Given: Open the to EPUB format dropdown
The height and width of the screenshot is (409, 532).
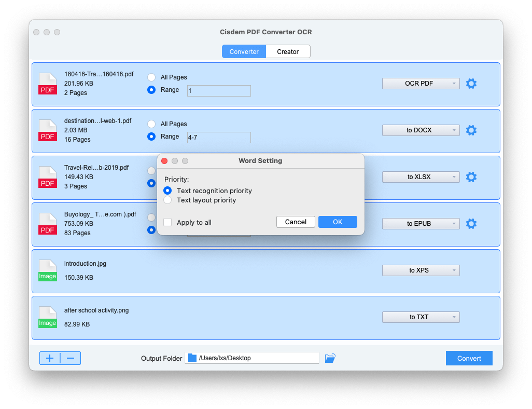Looking at the screenshot, I should click(x=421, y=224).
